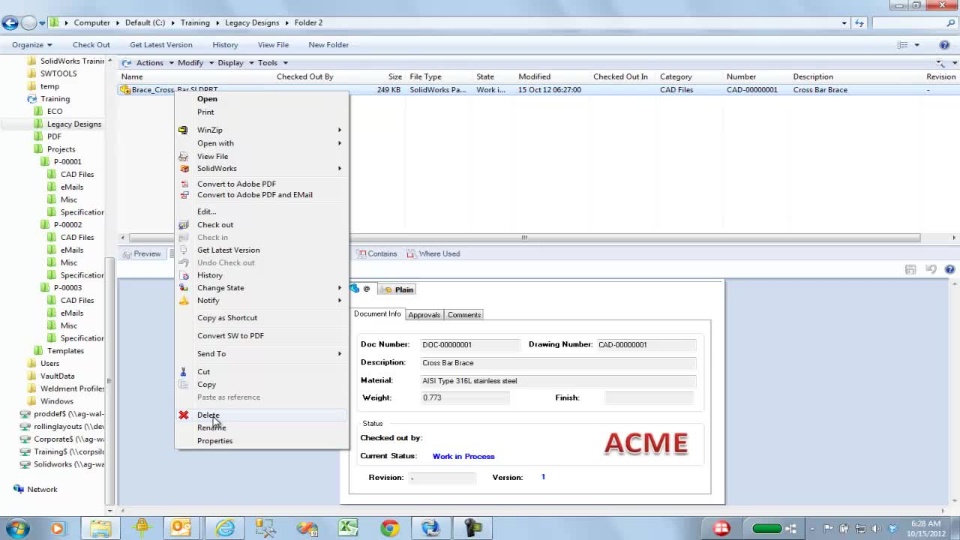
Task: Click the History clock icon in menu
Action: click(x=184, y=276)
